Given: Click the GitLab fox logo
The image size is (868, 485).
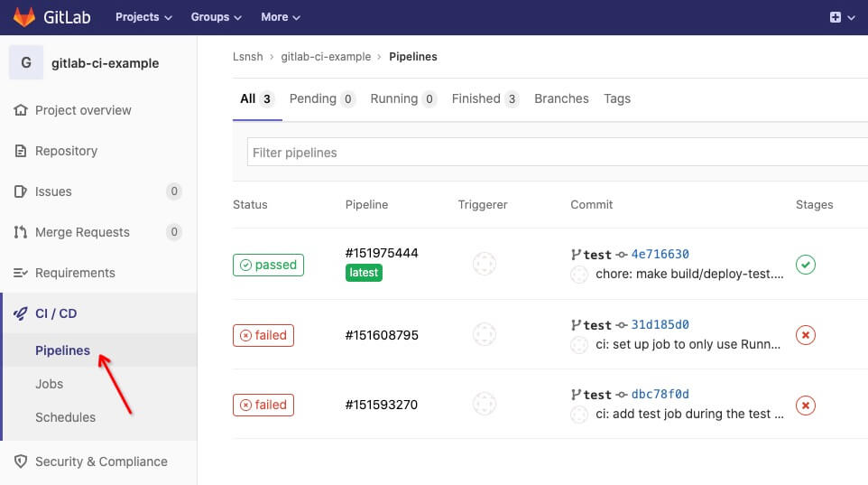Looking at the screenshot, I should pyautogui.click(x=23, y=17).
